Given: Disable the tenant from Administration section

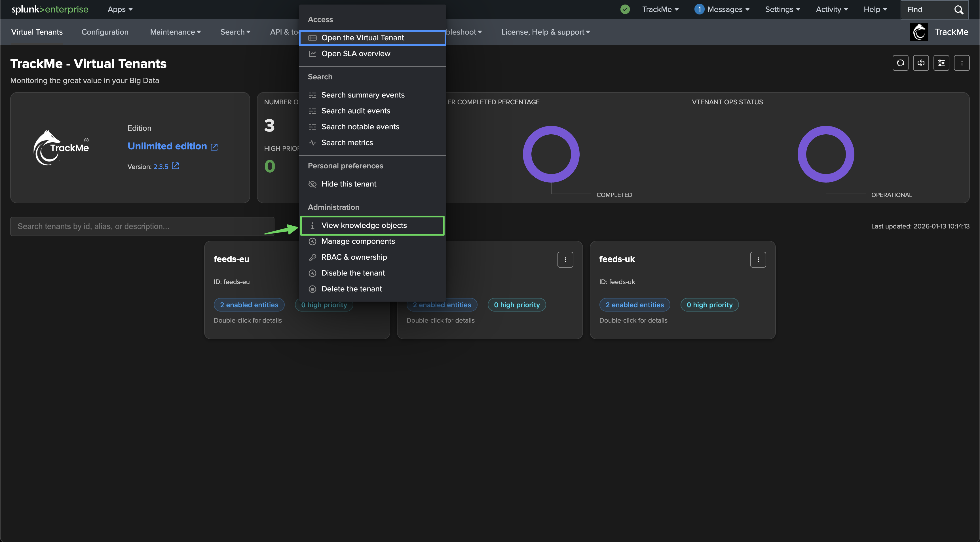Looking at the screenshot, I should point(353,273).
